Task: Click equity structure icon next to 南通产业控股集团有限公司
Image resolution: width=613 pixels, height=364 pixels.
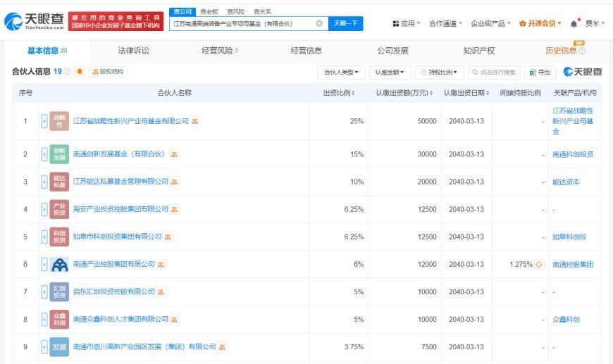Action: pyautogui.click(x=160, y=264)
